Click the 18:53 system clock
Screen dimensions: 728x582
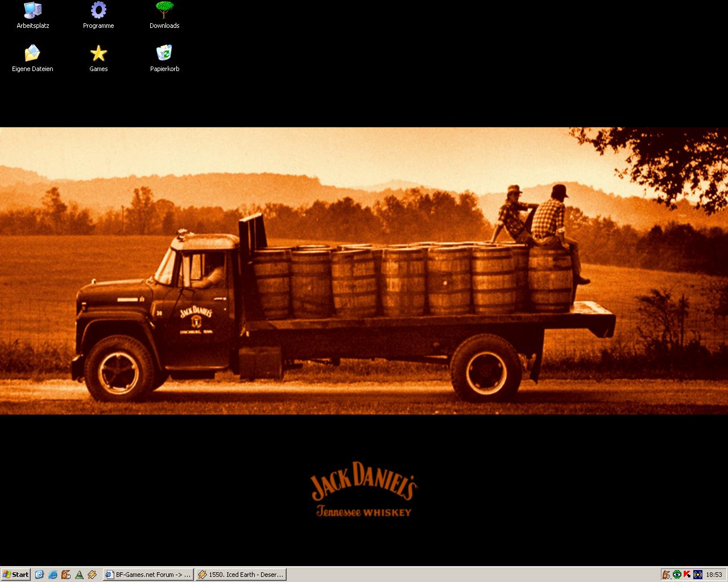[714, 575]
